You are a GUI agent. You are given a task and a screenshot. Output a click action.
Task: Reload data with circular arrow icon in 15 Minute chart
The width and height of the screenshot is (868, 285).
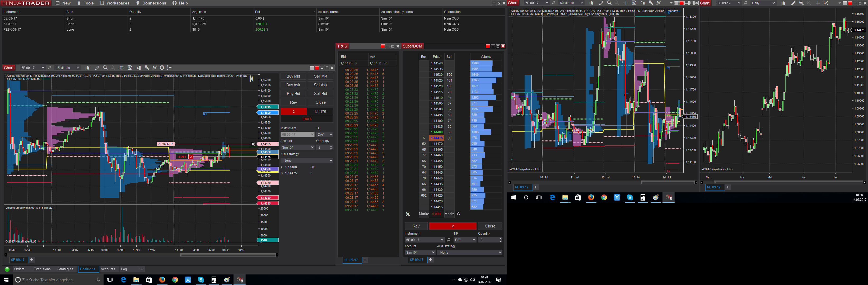coord(162,68)
